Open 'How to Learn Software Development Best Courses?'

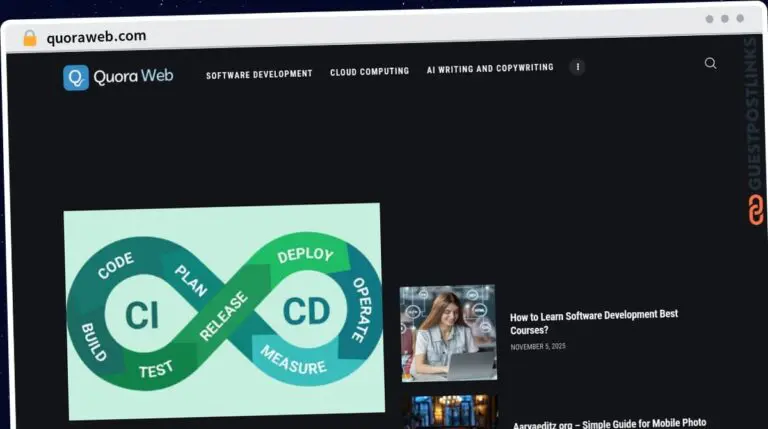coord(594,321)
